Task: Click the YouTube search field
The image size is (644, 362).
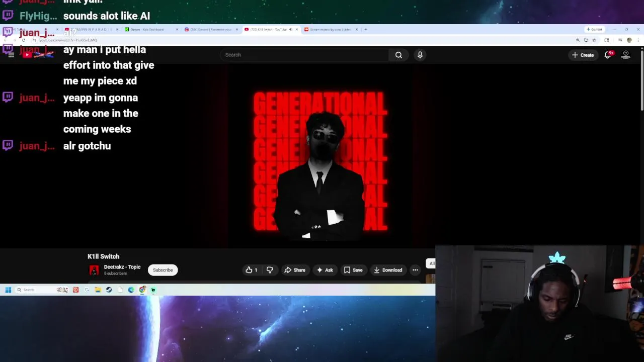Action: click(304, 55)
